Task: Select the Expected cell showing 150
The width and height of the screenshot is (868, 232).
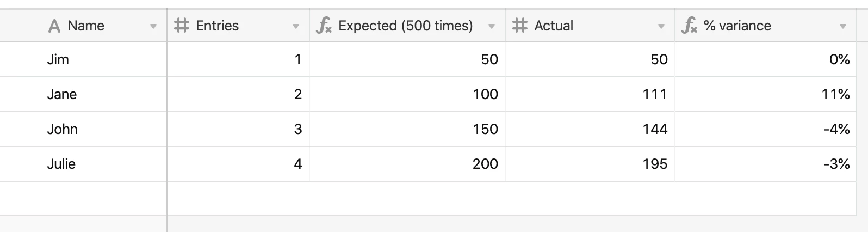Action: (x=407, y=129)
